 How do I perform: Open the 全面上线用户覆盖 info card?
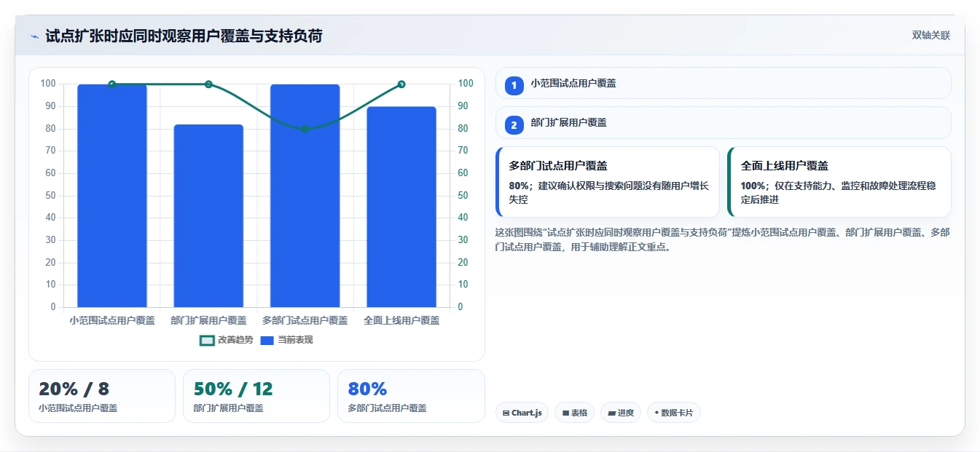[x=839, y=182]
